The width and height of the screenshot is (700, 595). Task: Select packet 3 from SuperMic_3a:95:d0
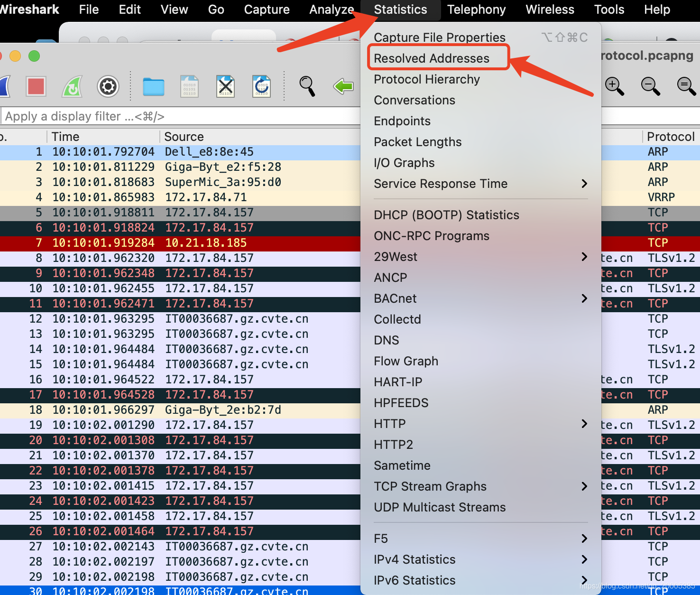(180, 182)
